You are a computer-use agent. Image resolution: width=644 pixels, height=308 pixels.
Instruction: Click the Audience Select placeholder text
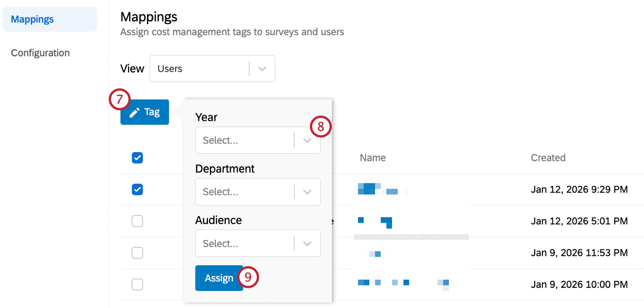(x=220, y=244)
